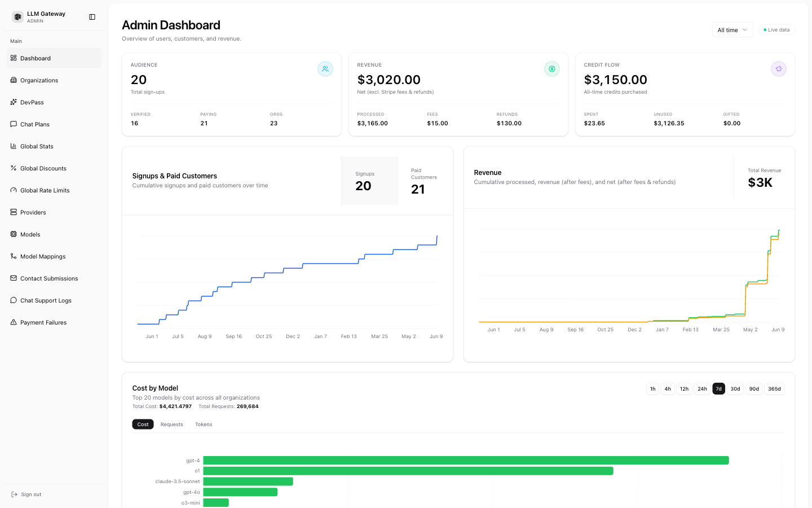Click the LLM Gateway logo icon

(x=17, y=17)
